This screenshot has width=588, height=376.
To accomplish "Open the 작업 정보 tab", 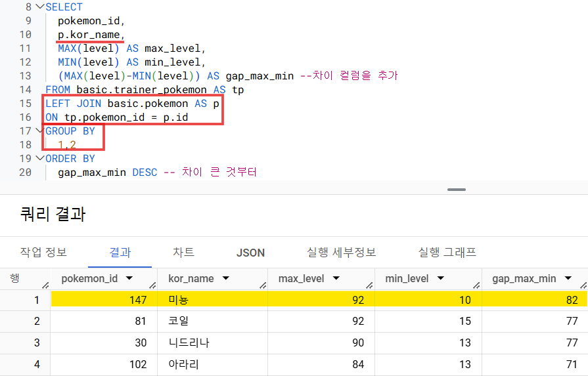I will point(43,252).
